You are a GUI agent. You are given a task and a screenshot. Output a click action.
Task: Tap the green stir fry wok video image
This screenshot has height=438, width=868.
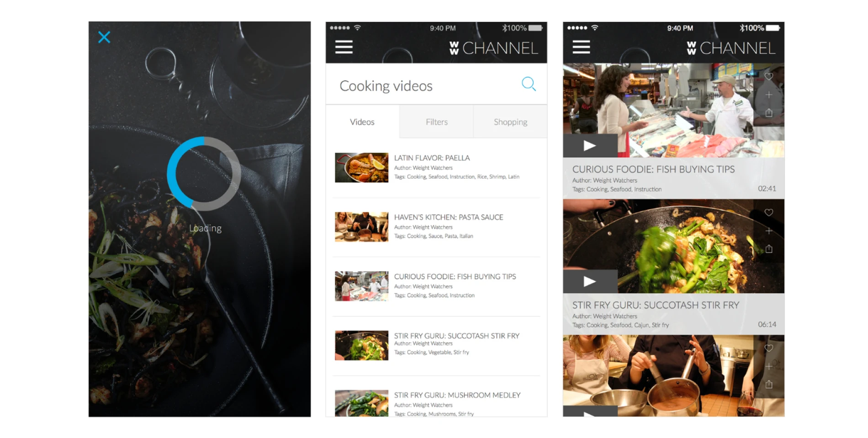pos(673,246)
